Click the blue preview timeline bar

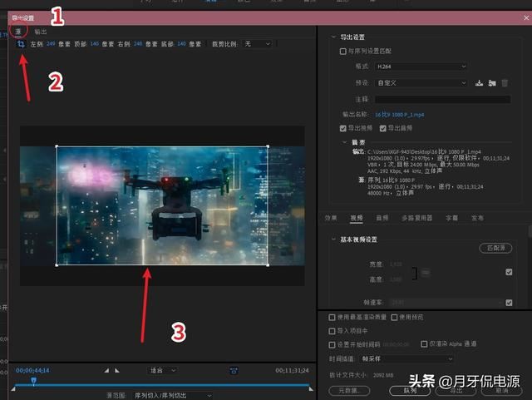pos(162,385)
